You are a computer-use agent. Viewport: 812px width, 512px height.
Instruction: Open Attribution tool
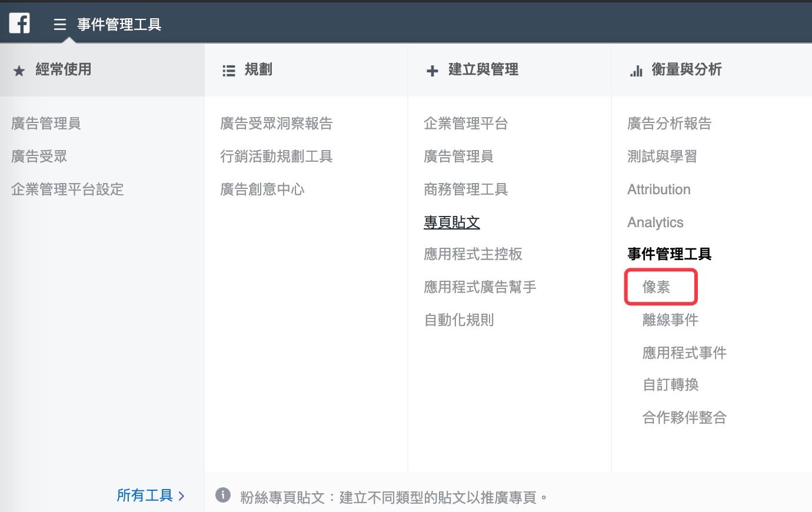[x=659, y=189]
